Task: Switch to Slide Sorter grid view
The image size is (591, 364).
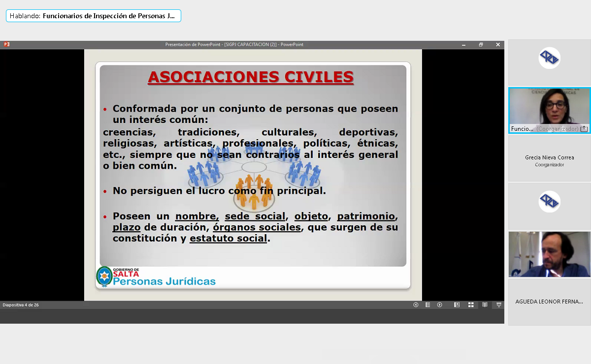Action: pos(471,305)
